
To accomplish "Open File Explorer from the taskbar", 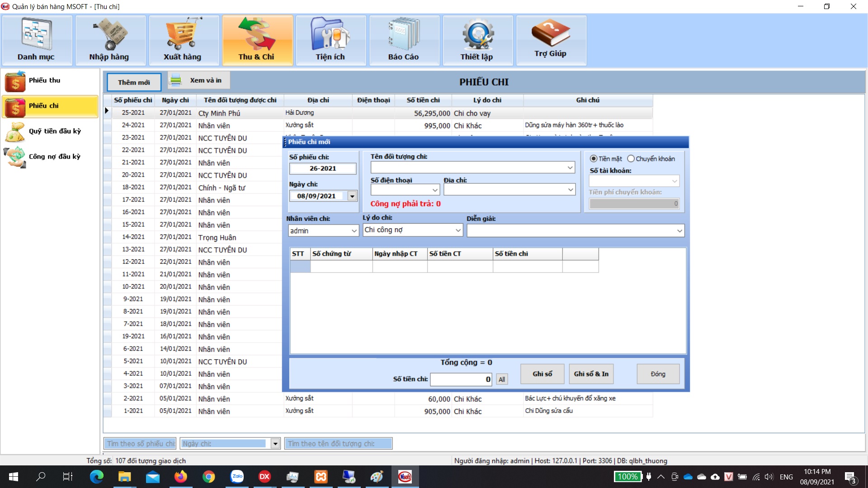I will pyautogui.click(x=124, y=477).
